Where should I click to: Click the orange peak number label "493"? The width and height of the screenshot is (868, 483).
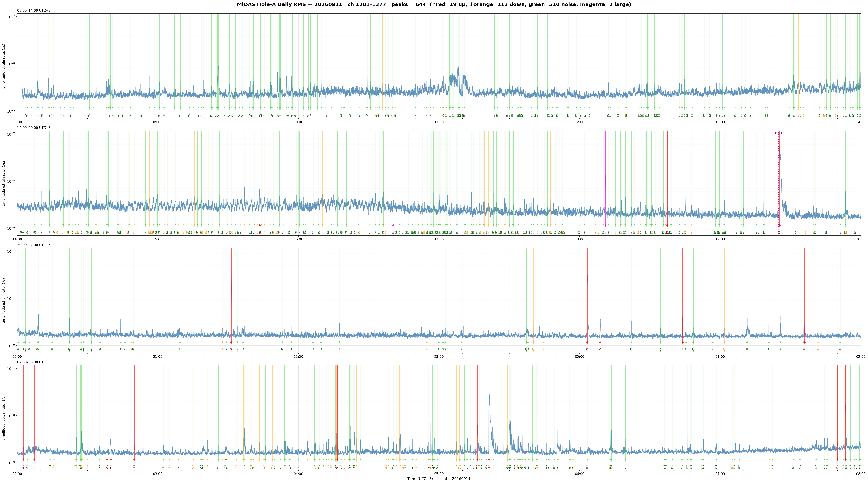54,467
